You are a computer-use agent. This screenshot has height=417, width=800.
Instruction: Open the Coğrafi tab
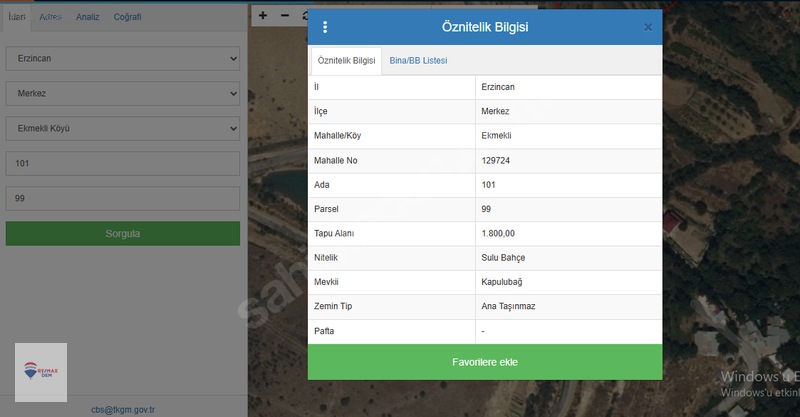pos(127,17)
